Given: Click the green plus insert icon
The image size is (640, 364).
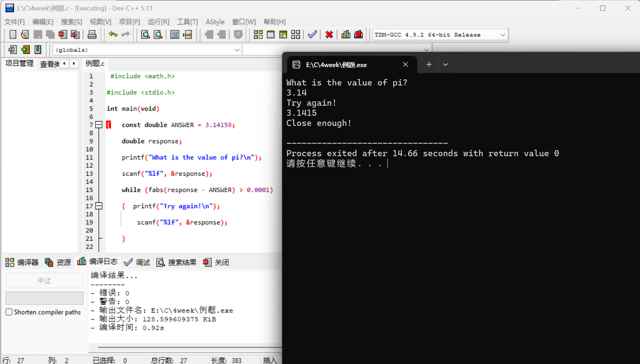Looking at the screenshot, I should (25, 49).
